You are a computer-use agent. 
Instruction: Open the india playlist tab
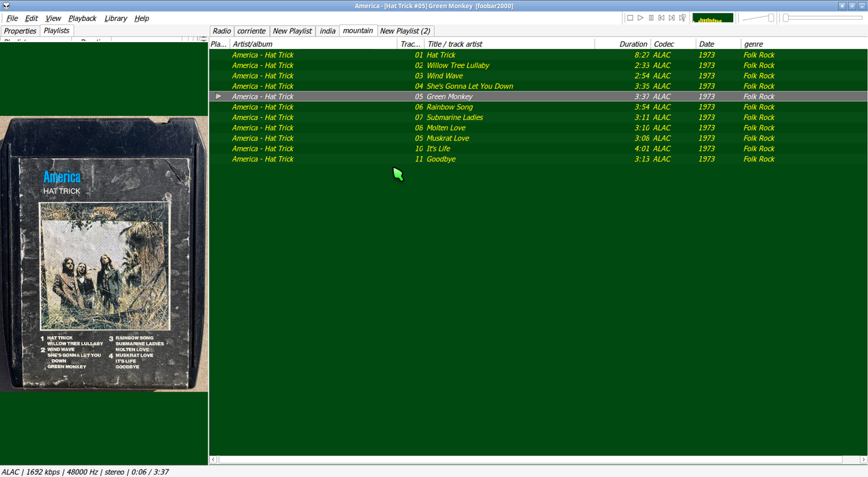point(328,31)
